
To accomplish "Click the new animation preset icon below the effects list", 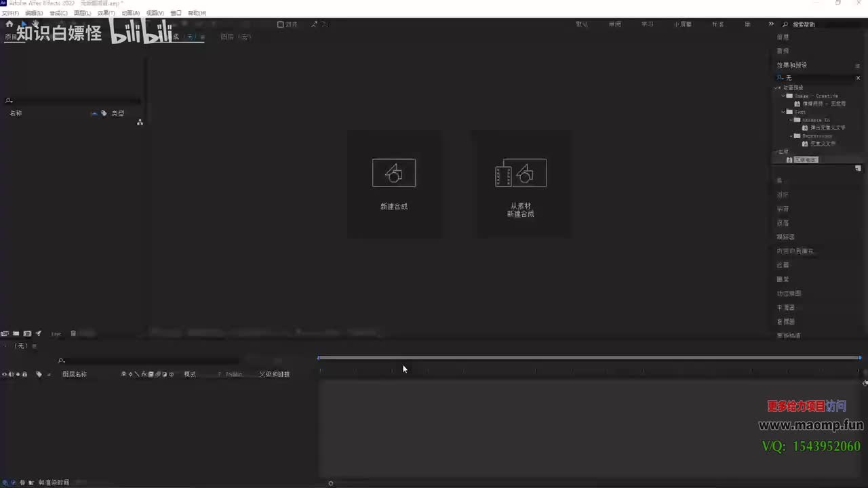I will [858, 168].
